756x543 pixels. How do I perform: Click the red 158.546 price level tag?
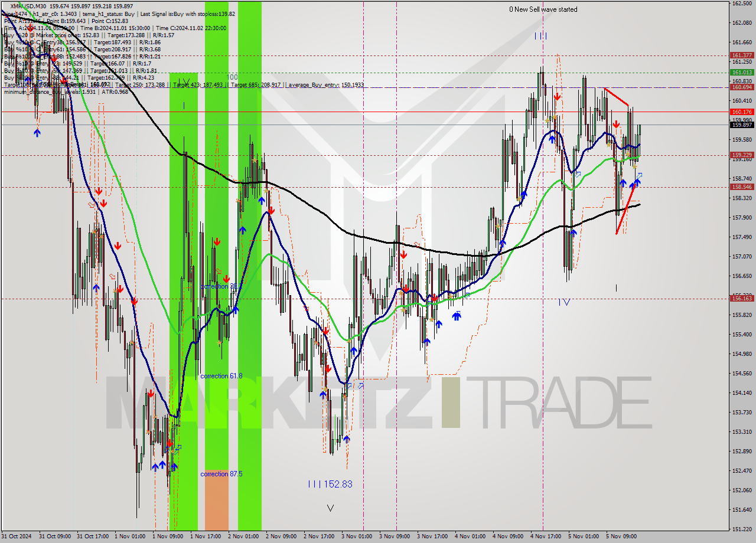(742, 187)
